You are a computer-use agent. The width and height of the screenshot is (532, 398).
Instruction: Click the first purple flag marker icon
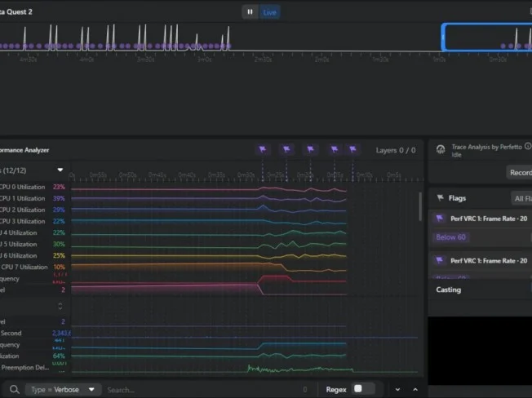[x=263, y=149]
